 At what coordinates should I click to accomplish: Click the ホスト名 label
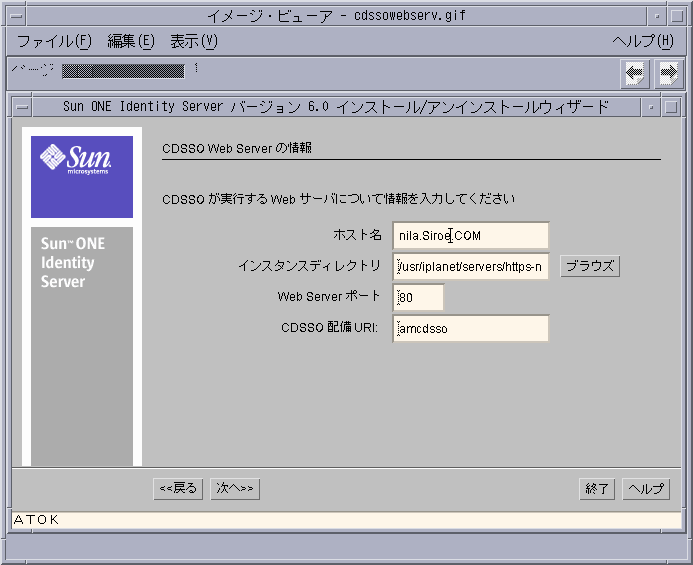[x=357, y=235]
